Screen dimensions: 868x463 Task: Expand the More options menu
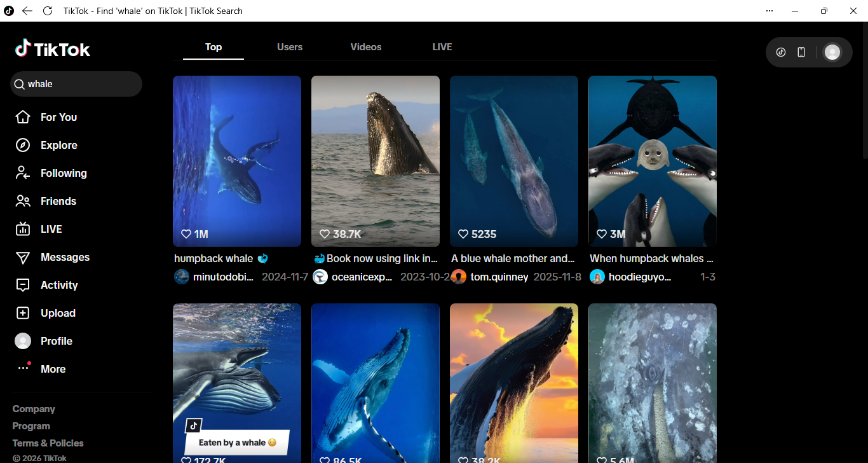pyautogui.click(x=52, y=369)
